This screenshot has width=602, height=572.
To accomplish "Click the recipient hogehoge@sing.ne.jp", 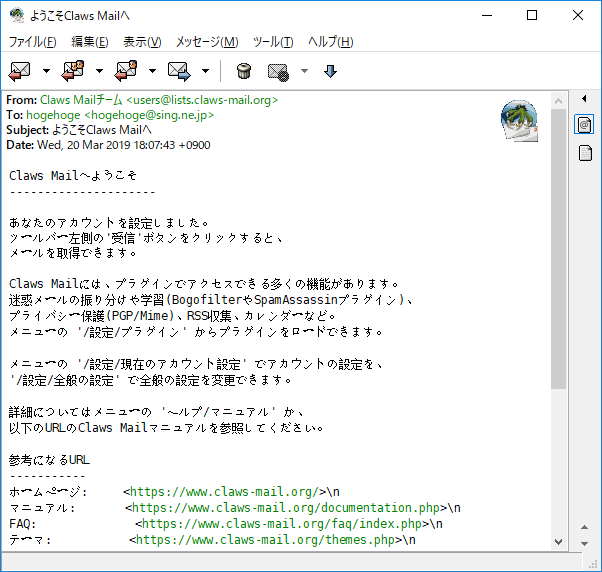I will point(149,115).
